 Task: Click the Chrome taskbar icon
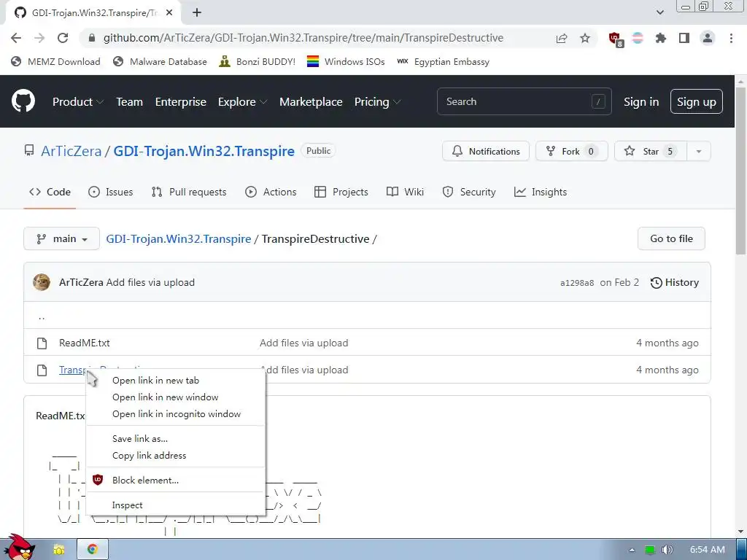(x=93, y=550)
